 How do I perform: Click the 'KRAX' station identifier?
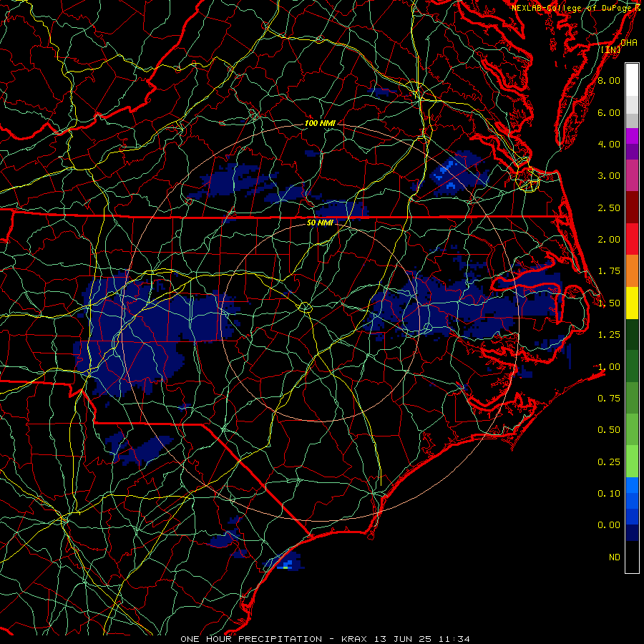click(x=353, y=639)
